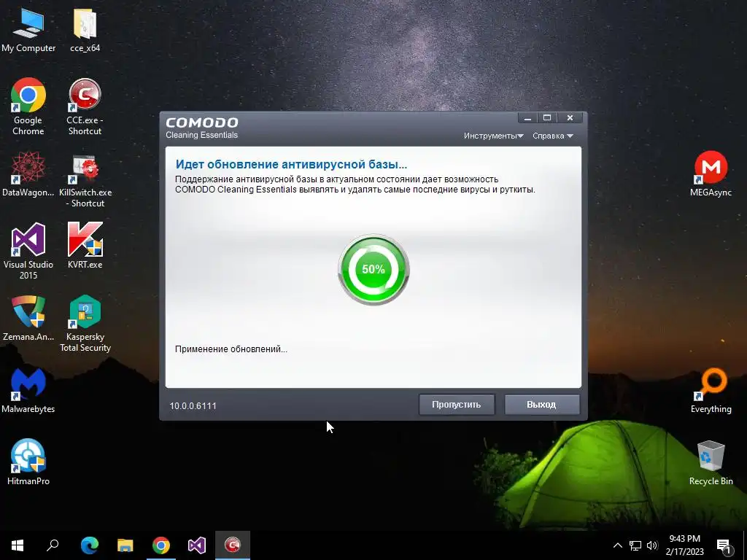Switch to Visual Studio in the taskbar
The height and width of the screenshot is (560, 747).
197,545
